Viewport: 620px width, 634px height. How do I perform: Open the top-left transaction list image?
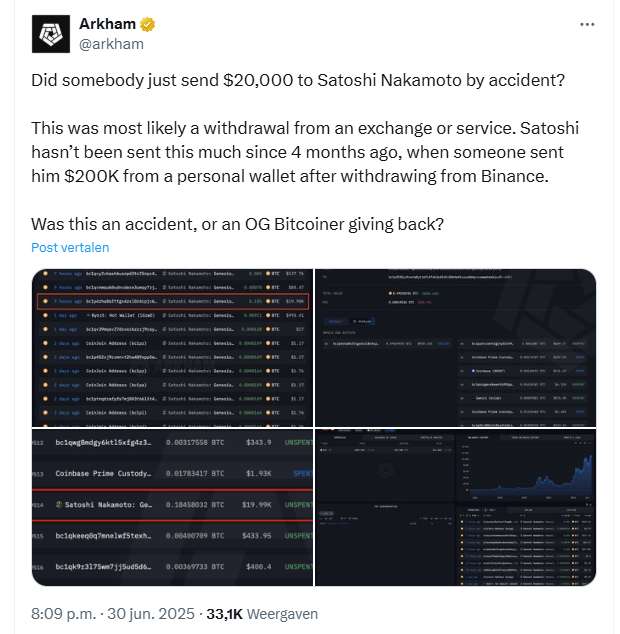tap(172, 347)
